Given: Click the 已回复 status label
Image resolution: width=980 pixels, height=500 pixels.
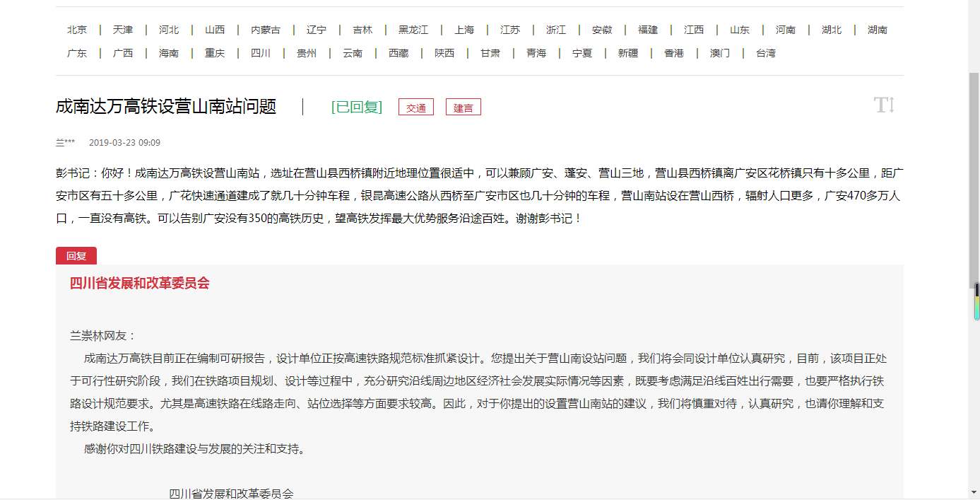Looking at the screenshot, I should coord(357,107).
